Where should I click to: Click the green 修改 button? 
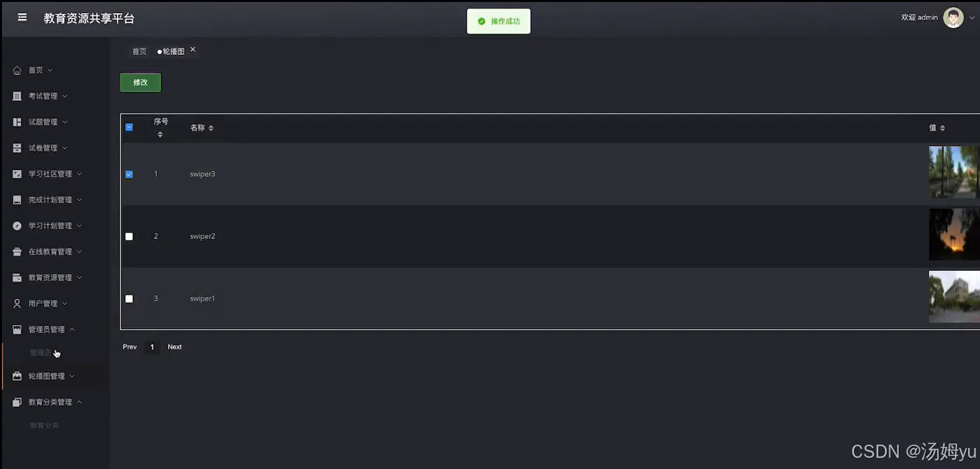click(x=140, y=83)
